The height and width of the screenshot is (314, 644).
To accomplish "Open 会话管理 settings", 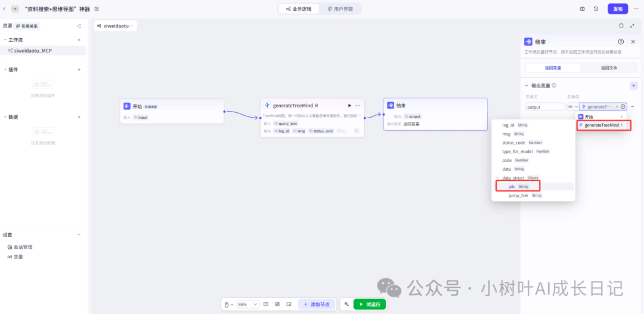I will click(x=20, y=247).
